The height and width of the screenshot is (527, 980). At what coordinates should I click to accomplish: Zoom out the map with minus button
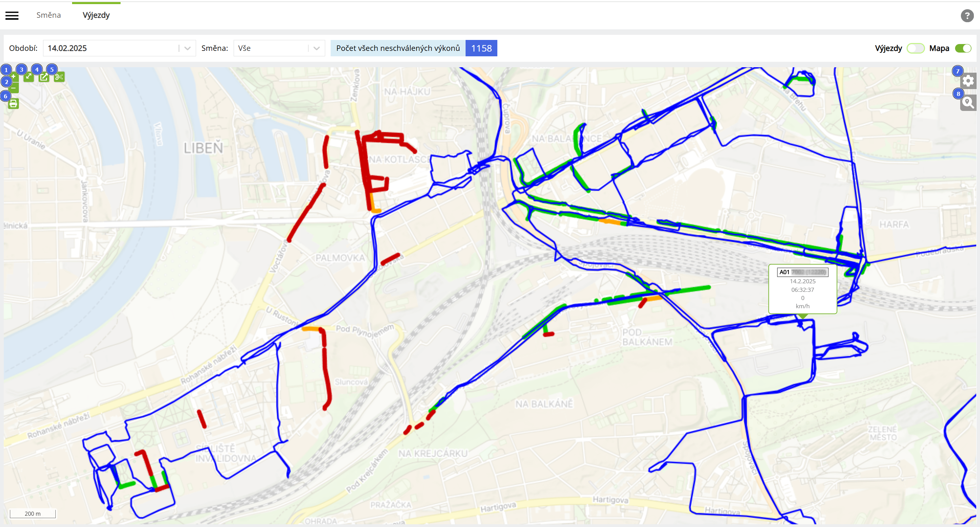(14, 88)
